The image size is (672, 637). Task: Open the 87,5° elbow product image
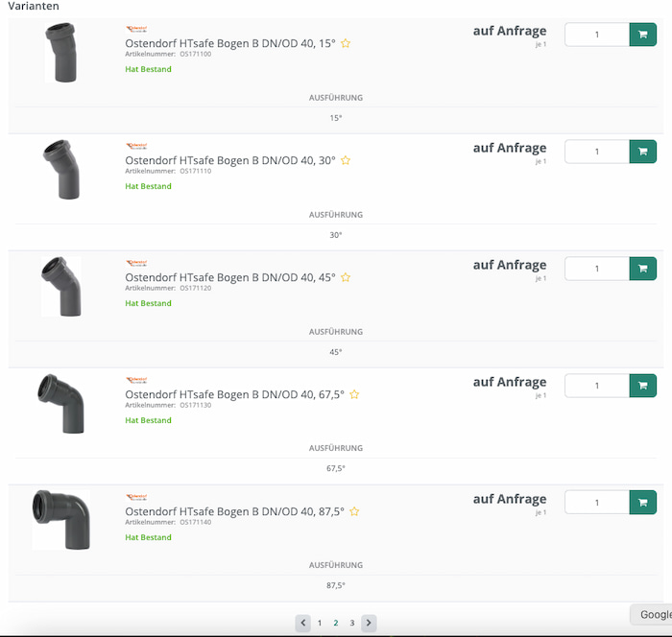click(x=60, y=519)
